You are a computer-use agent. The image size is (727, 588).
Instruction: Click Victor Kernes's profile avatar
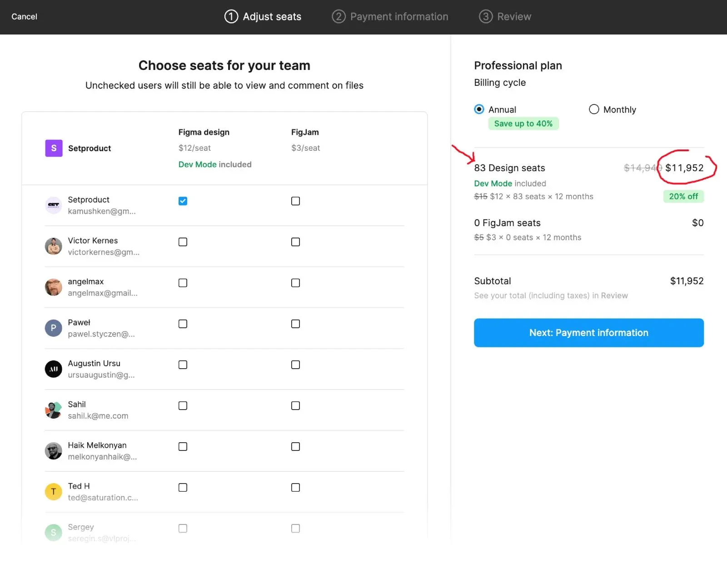(x=54, y=246)
